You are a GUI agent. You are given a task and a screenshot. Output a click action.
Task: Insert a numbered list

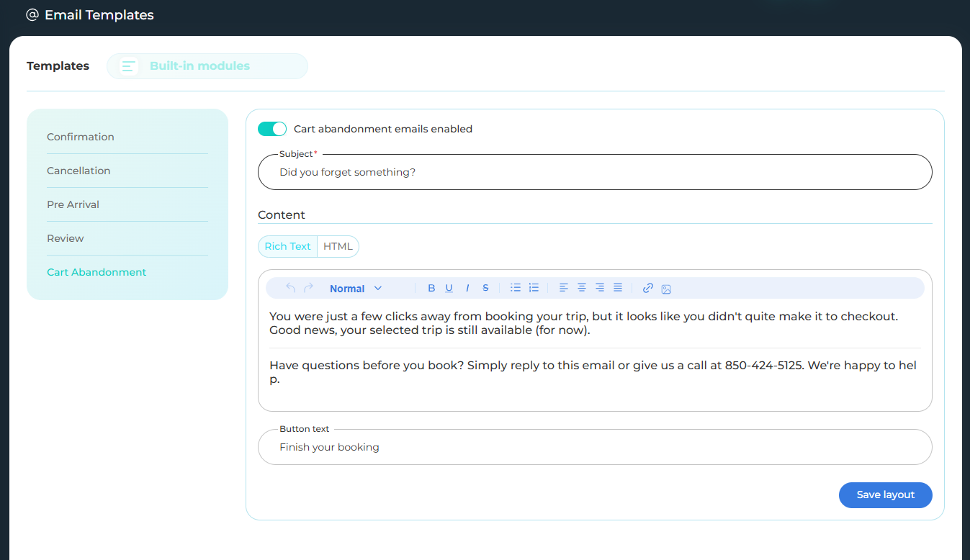[534, 288]
